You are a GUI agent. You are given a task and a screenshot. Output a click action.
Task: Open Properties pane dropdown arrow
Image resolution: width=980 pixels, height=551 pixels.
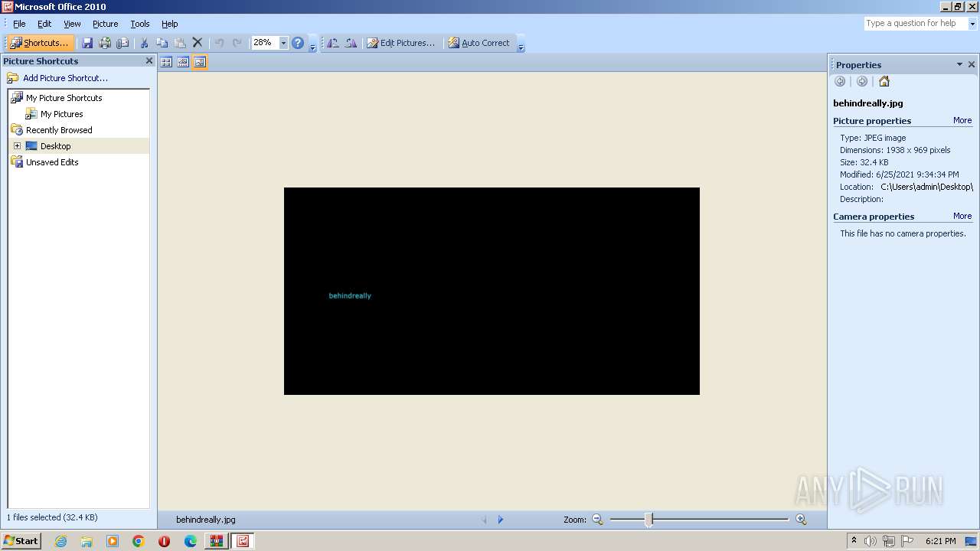pos(959,64)
